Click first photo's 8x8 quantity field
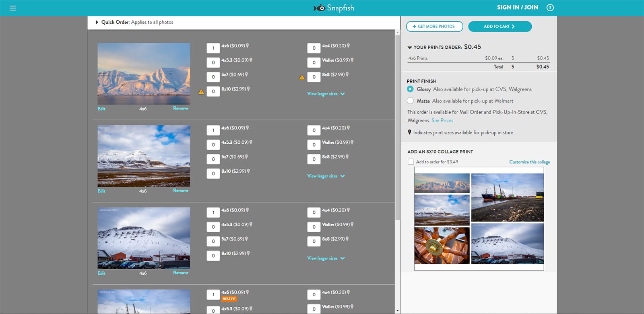The width and height of the screenshot is (644, 314). pyautogui.click(x=314, y=77)
